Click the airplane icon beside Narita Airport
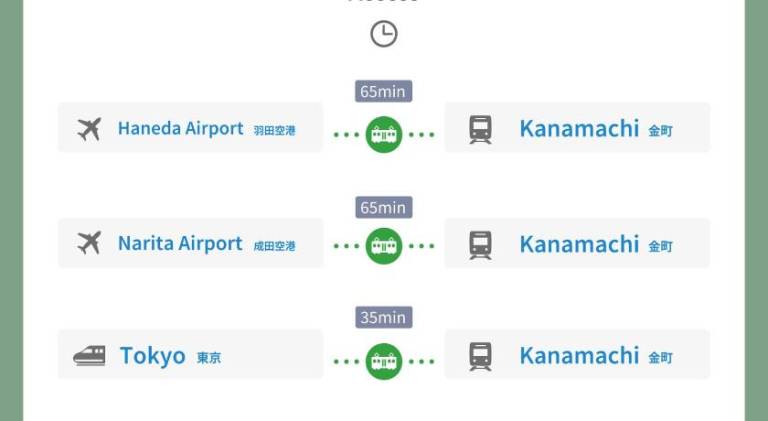This screenshot has width=768, height=421. pyautogui.click(x=89, y=243)
